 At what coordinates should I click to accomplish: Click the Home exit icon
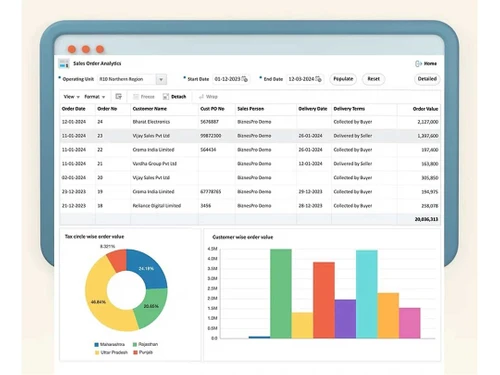pyautogui.click(x=418, y=63)
